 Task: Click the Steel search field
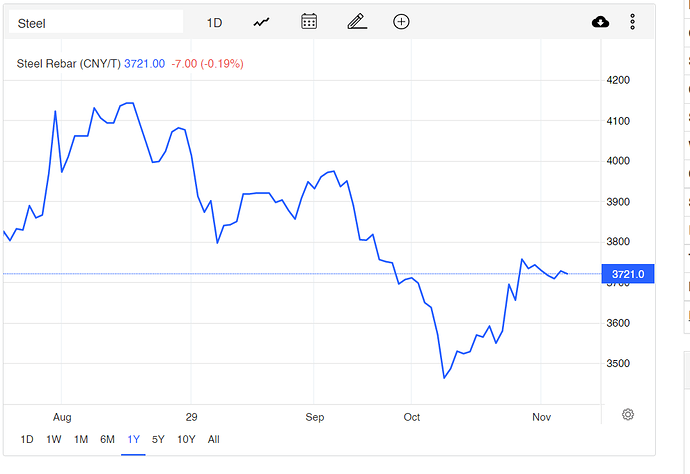96,22
